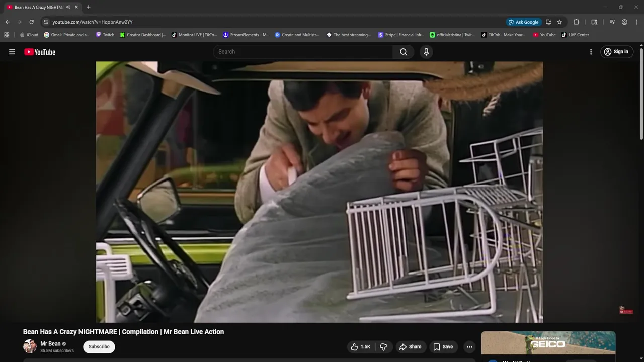Go to the YouTube home logo
The image size is (644, 362).
(40, 52)
